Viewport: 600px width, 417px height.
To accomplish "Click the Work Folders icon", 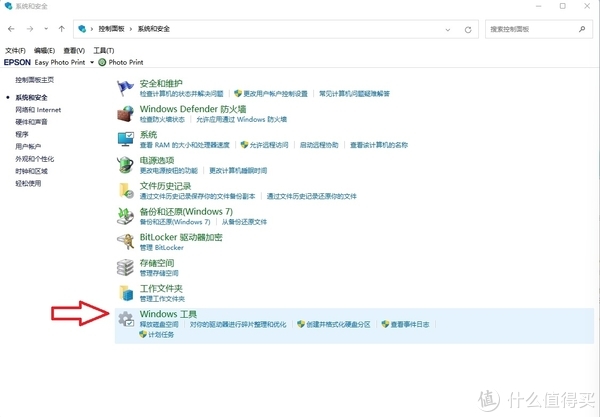I will 126,293.
